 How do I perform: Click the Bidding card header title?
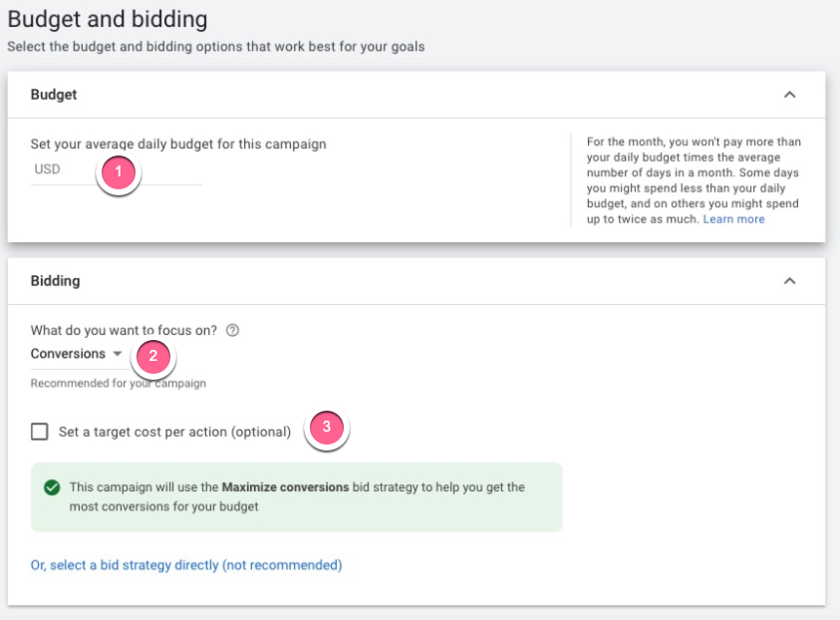55,281
